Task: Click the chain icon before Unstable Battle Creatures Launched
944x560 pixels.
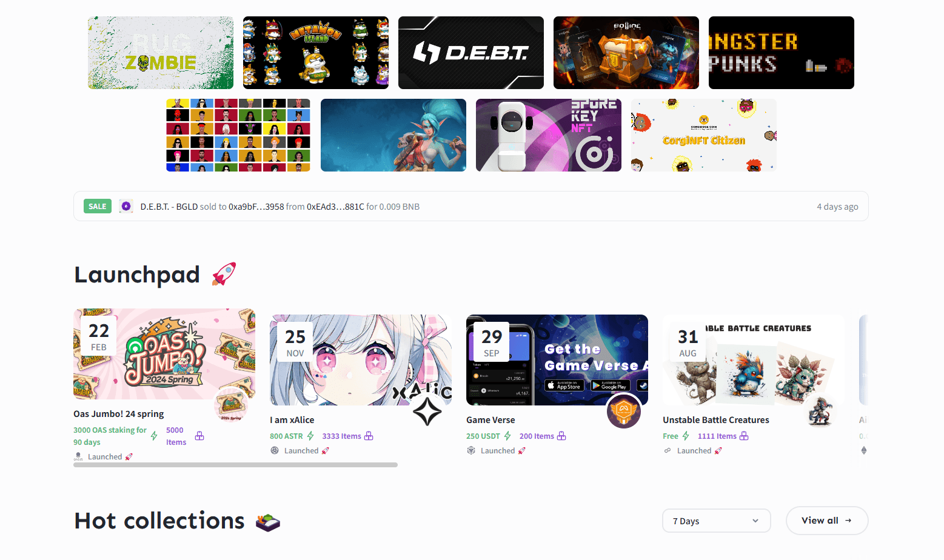Action: [668, 450]
